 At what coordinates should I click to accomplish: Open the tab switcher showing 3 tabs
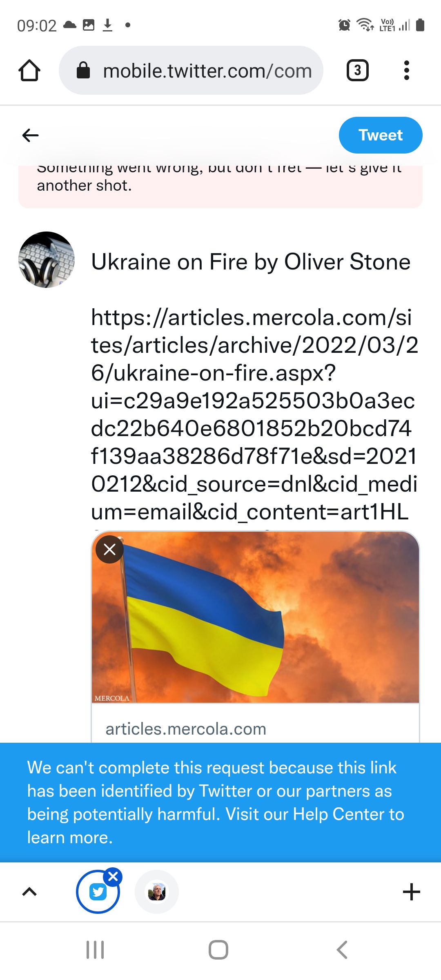point(357,71)
